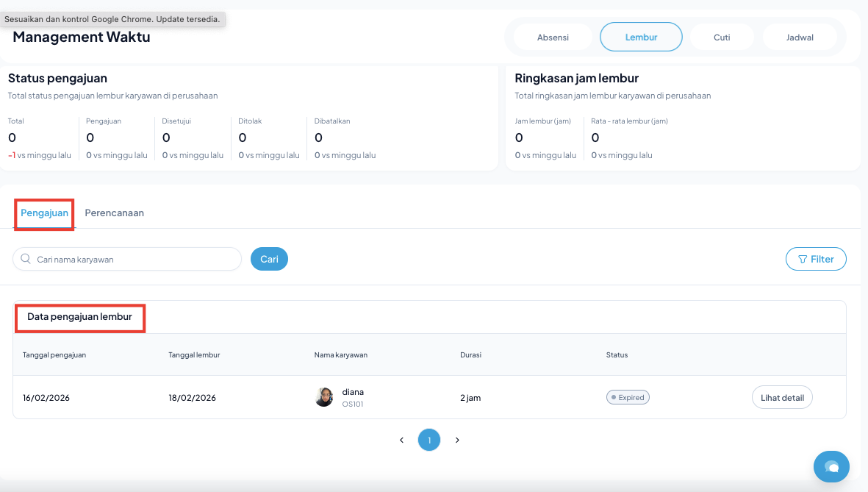
Task: Switch to the Jadwal tab
Action: 800,37
